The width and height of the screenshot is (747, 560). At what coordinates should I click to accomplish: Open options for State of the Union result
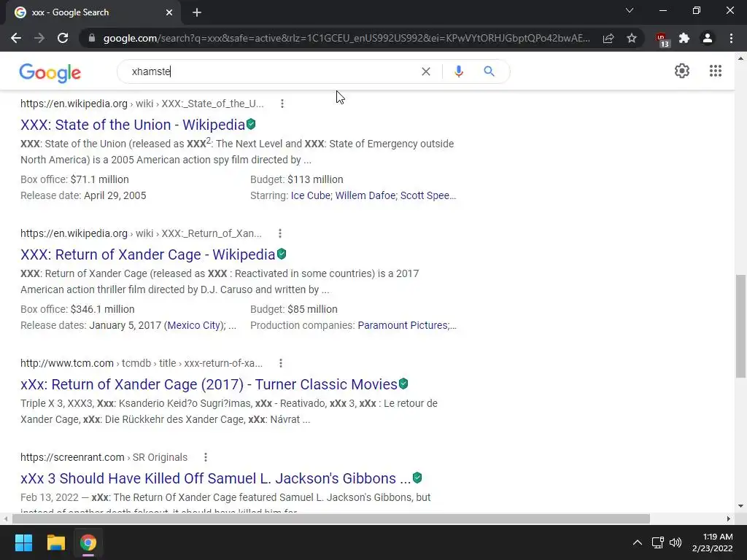click(282, 104)
